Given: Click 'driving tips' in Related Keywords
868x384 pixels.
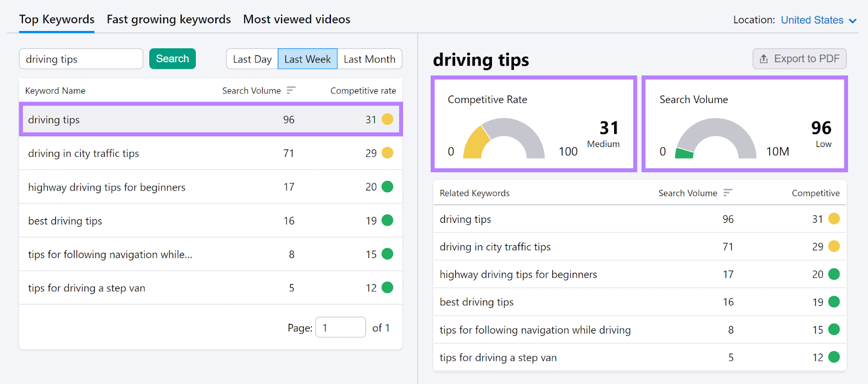Looking at the screenshot, I should 465,219.
